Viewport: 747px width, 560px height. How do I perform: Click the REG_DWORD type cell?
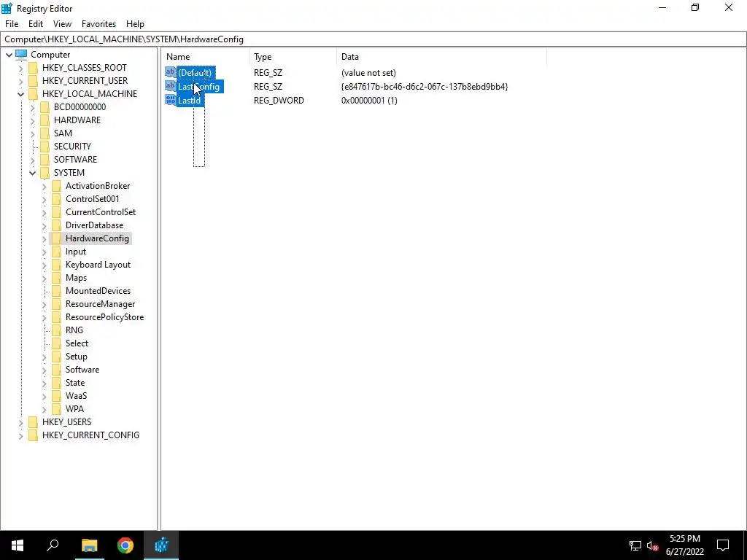[x=279, y=101]
